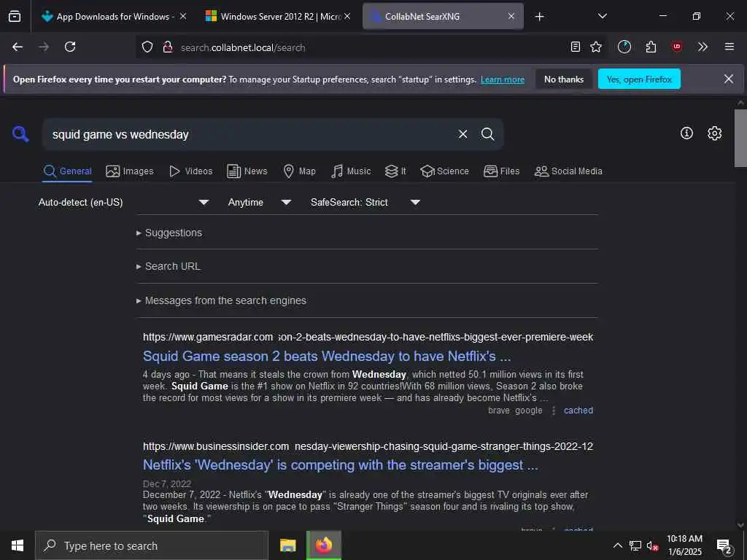747x560 pixels.
Task: Open a new browser tab
Action: click(539, 17)
